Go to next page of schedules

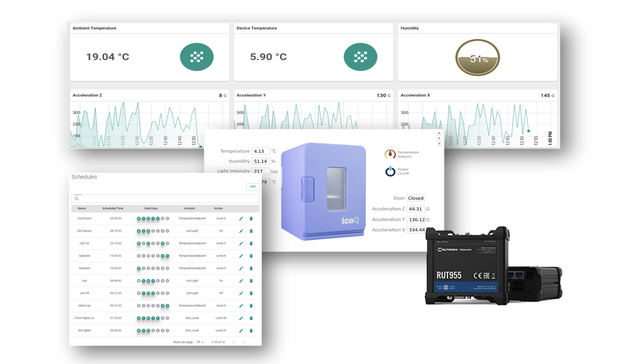coord(243,342)
